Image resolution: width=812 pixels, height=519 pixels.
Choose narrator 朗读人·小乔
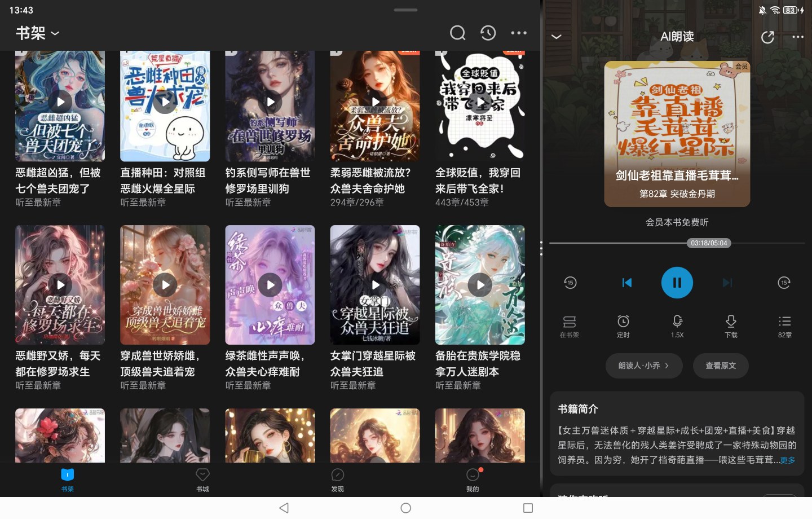tap(644, 366)
